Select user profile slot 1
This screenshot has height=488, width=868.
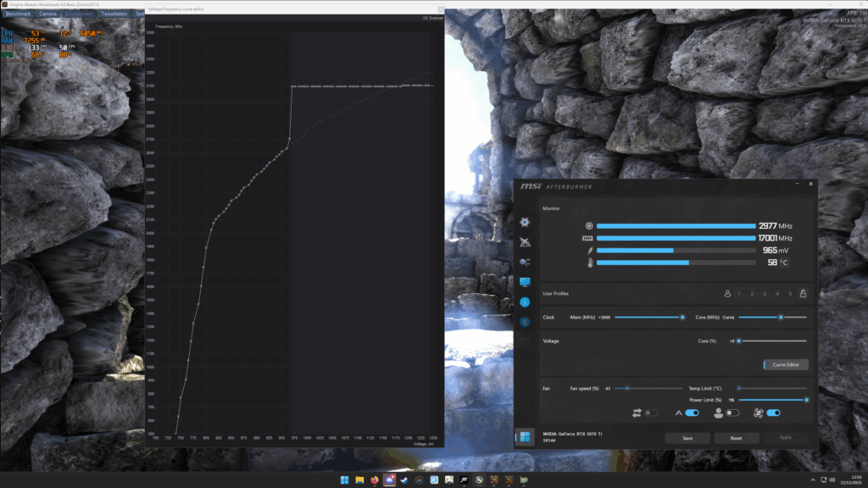[x=739, y=294]
